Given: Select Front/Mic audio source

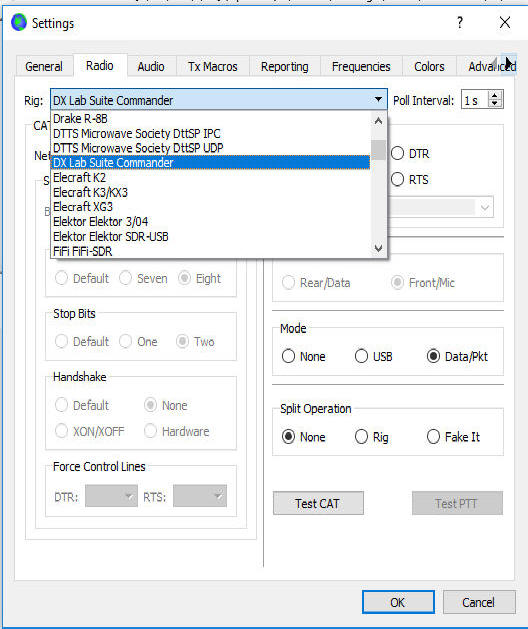Looking at the screenshot, I should pos(423,282).
